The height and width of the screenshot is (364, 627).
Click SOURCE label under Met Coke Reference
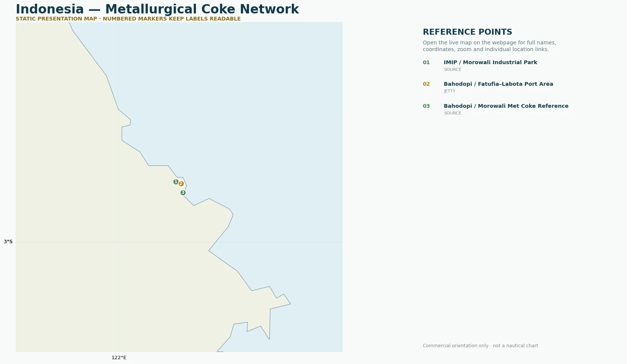452,113
